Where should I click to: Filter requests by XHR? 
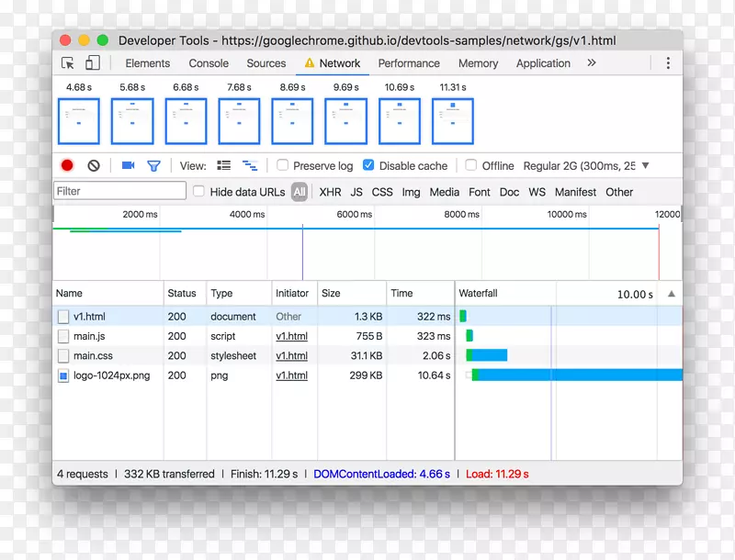click(330, 192)
